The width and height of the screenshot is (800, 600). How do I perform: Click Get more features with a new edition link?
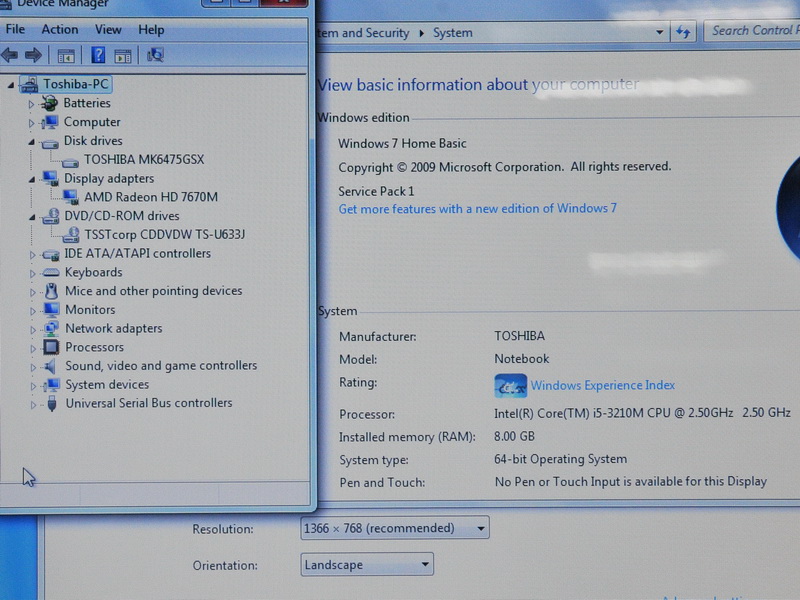pos(478,209)
